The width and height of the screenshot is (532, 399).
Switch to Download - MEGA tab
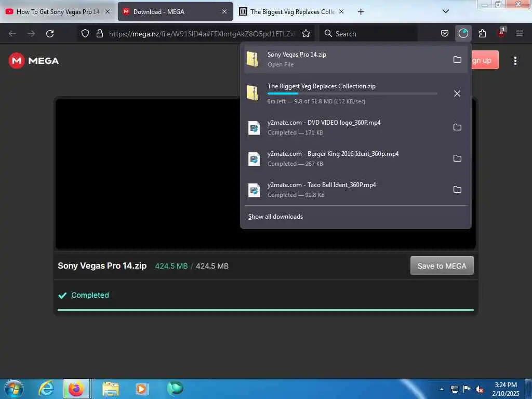(x=175, y=11)
